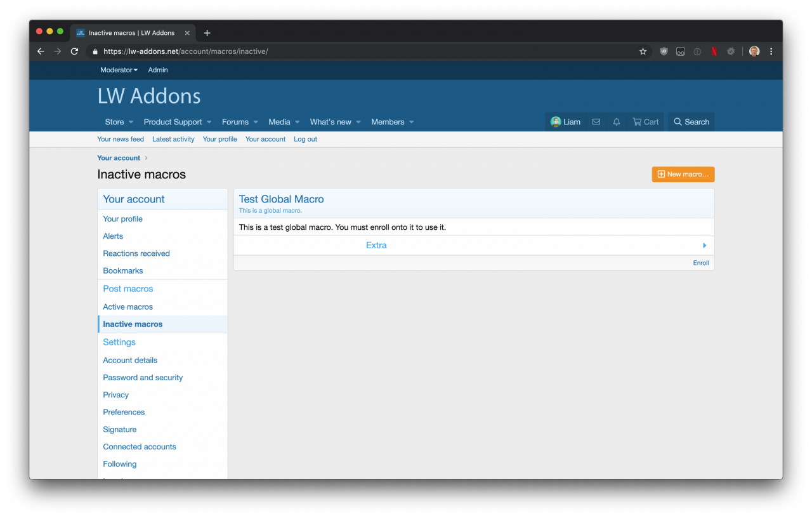This screenshot has height=518, width=812.
Task: Click the New macro button
Action: (x=683, y=174)
